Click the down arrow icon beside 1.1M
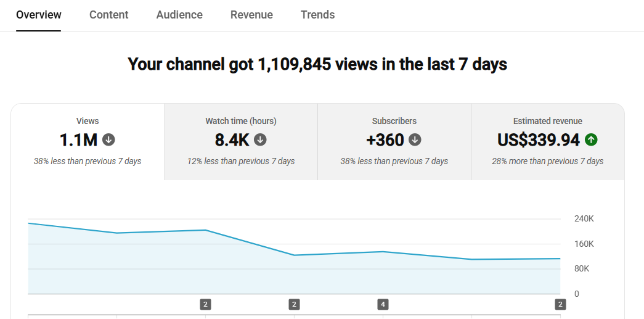 pyautogui.click(x=108, y=140)
